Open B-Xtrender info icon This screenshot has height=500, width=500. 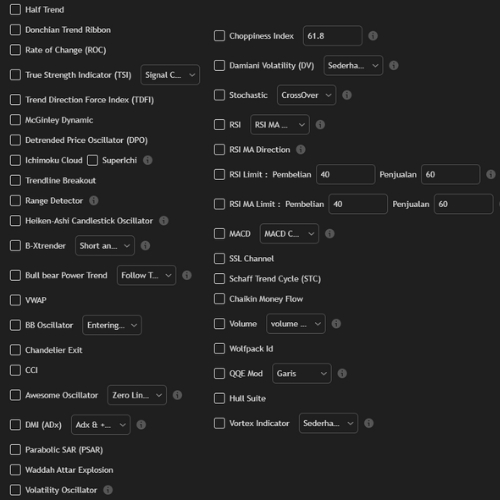pos(145,246)
